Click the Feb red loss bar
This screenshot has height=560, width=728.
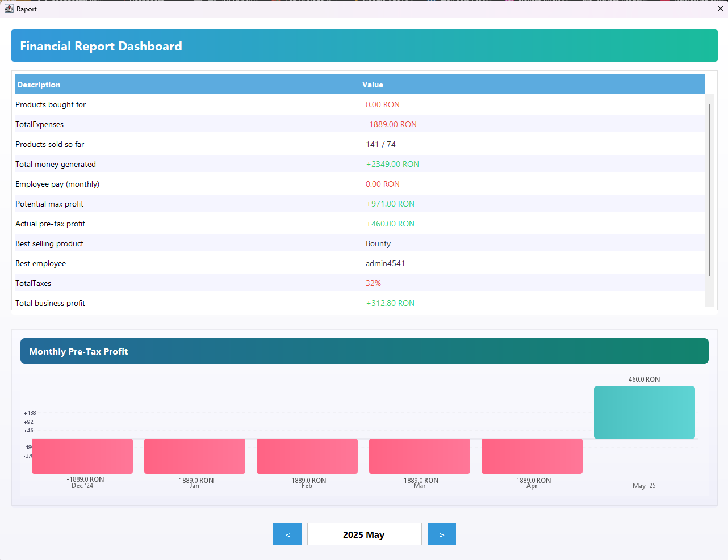point(307,456)
